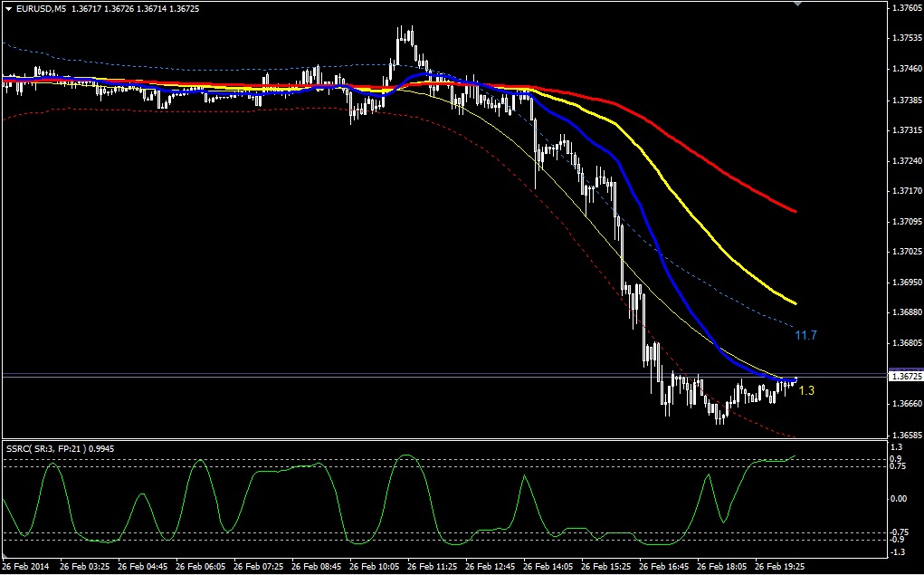This screenshot has height=575, width=924.
Task: Click the 1.37460 price axis label
Action: coord(908,69)
